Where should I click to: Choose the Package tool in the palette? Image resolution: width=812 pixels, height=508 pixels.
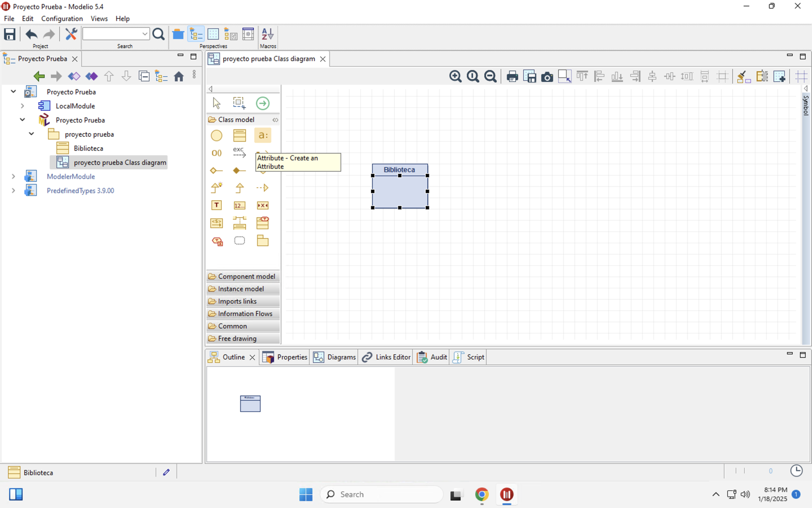pyautogui.click(x=262, y=241)
